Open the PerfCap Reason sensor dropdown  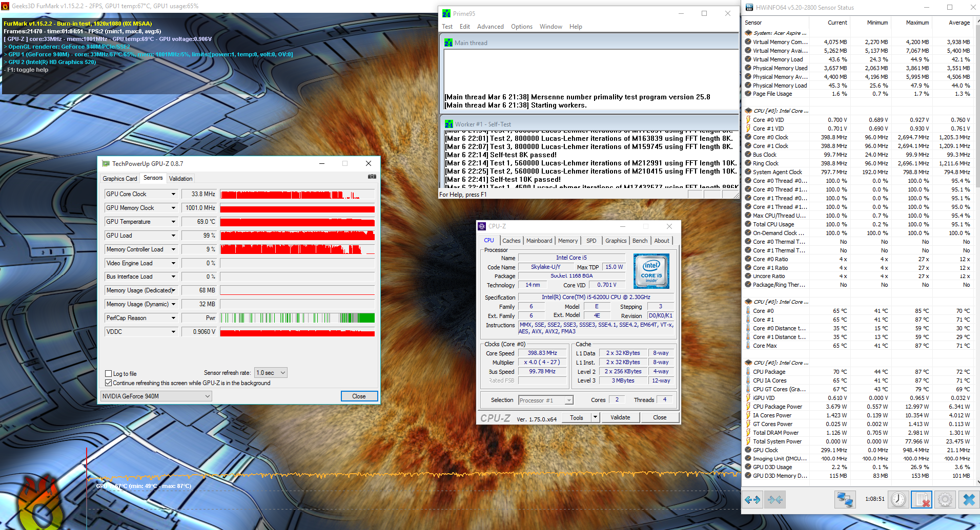173,318
